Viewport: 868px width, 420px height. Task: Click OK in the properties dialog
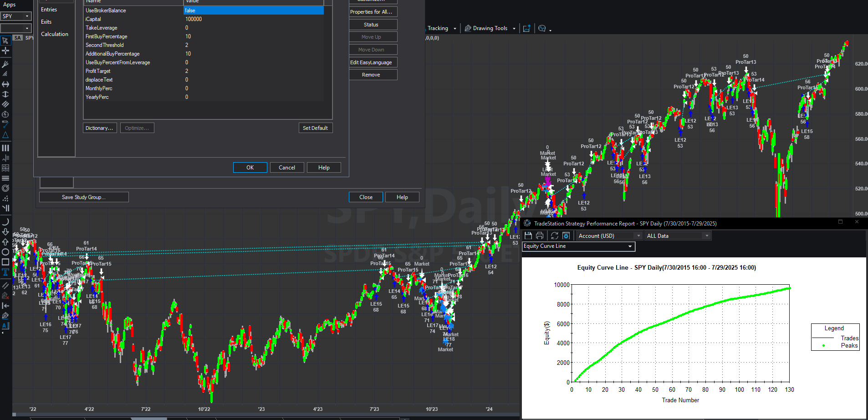(250, 168)
